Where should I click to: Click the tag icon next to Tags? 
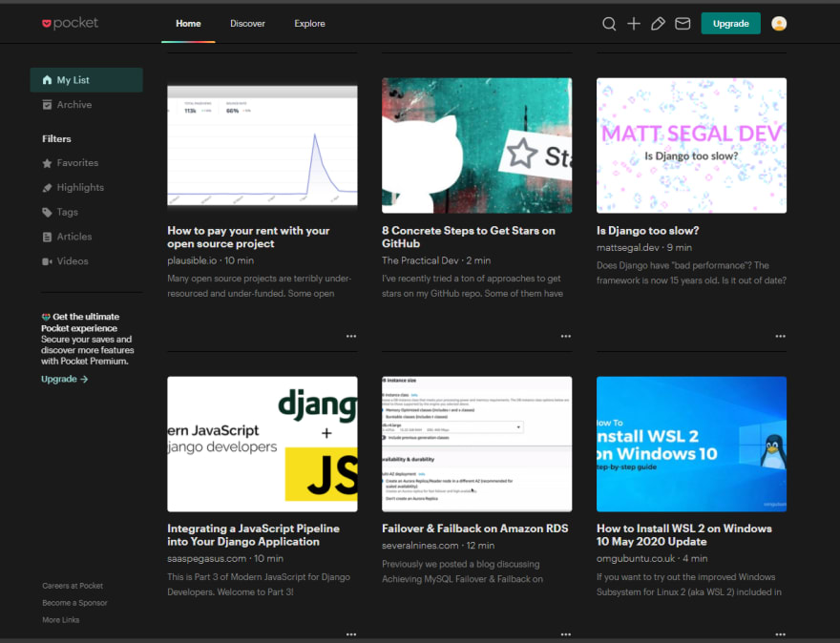(x=47, y=212)
